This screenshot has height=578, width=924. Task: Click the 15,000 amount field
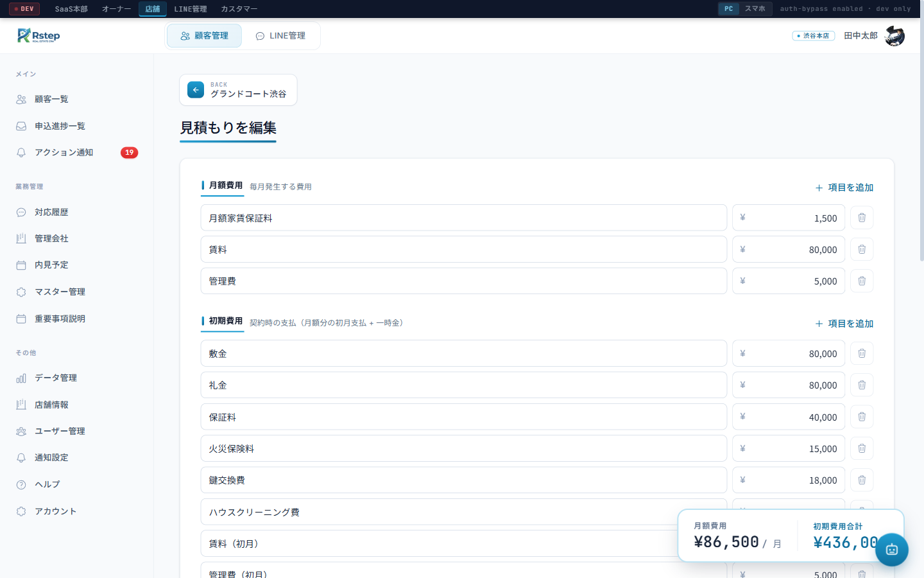click(789, 448)
